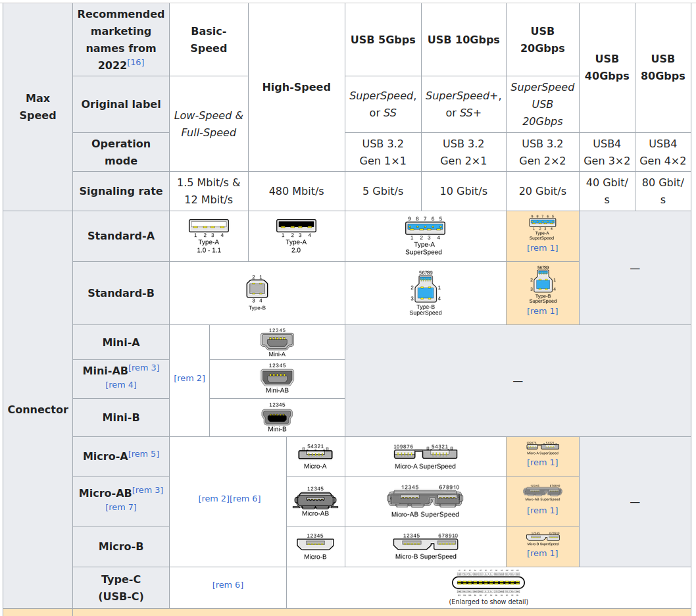The image size is (696, 616).
Task: Click the 'USB4 Gen 4×2' cell
Action: [662, 152]
